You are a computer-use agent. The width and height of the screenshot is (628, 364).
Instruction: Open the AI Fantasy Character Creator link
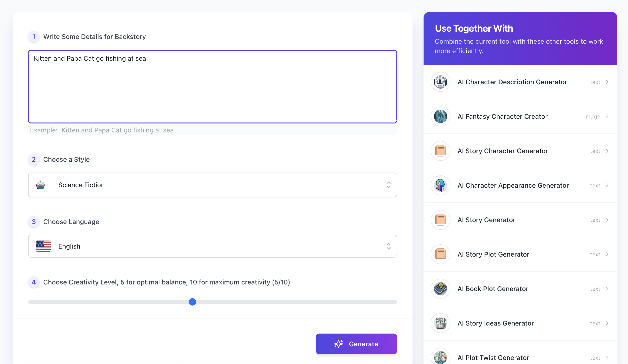click(x=502, y=116)
